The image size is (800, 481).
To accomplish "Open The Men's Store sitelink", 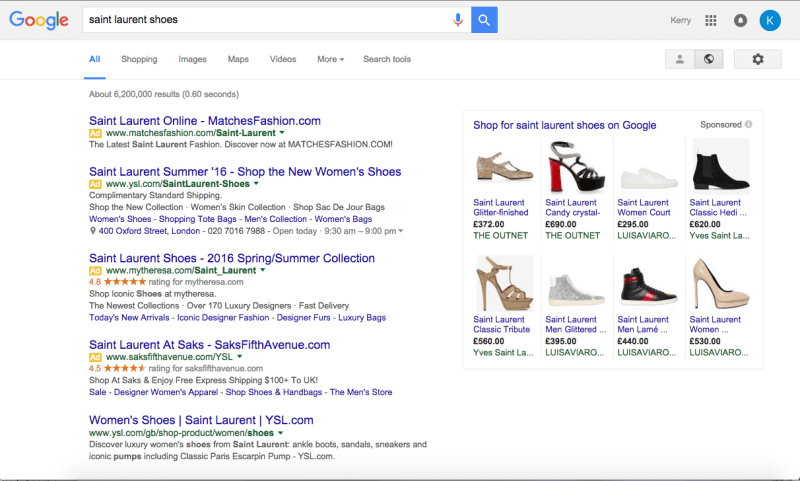I will coord(361,392).
